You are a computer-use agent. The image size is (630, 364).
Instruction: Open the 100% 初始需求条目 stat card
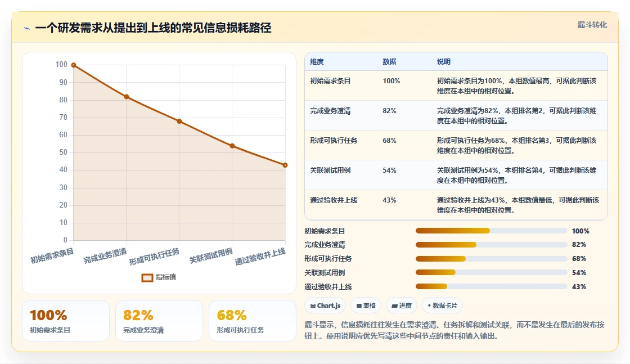pyautogui.click(x=66, y=321)
